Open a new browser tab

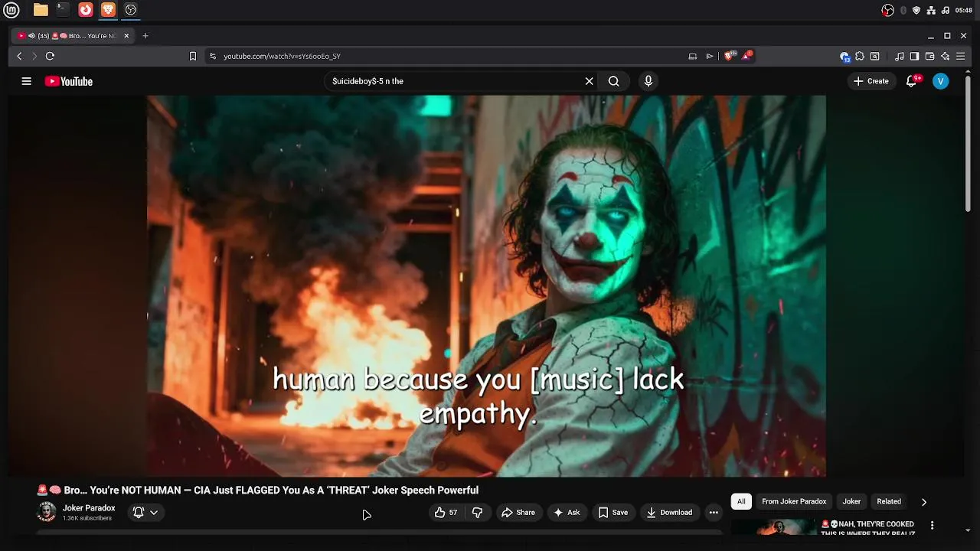coord(145,36)
